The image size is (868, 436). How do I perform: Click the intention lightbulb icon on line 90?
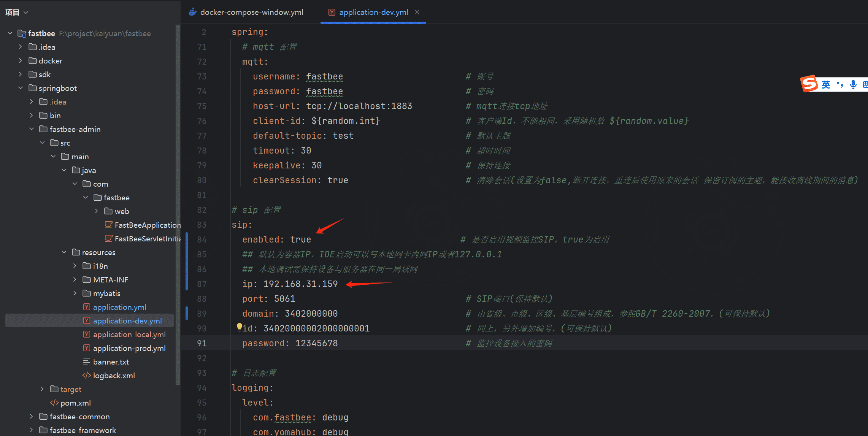tap(239, 327)
